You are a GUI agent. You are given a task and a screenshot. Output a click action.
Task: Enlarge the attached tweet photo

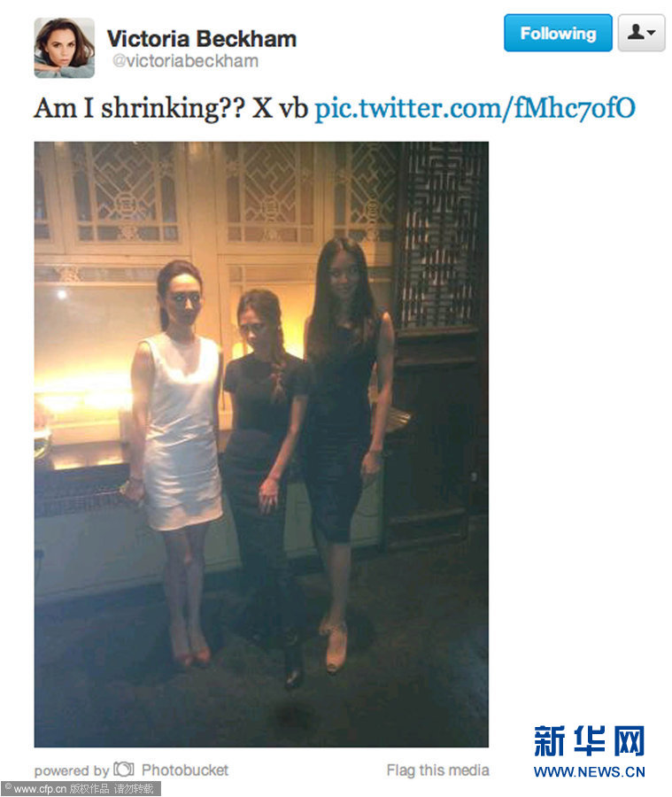click(261, 445)
